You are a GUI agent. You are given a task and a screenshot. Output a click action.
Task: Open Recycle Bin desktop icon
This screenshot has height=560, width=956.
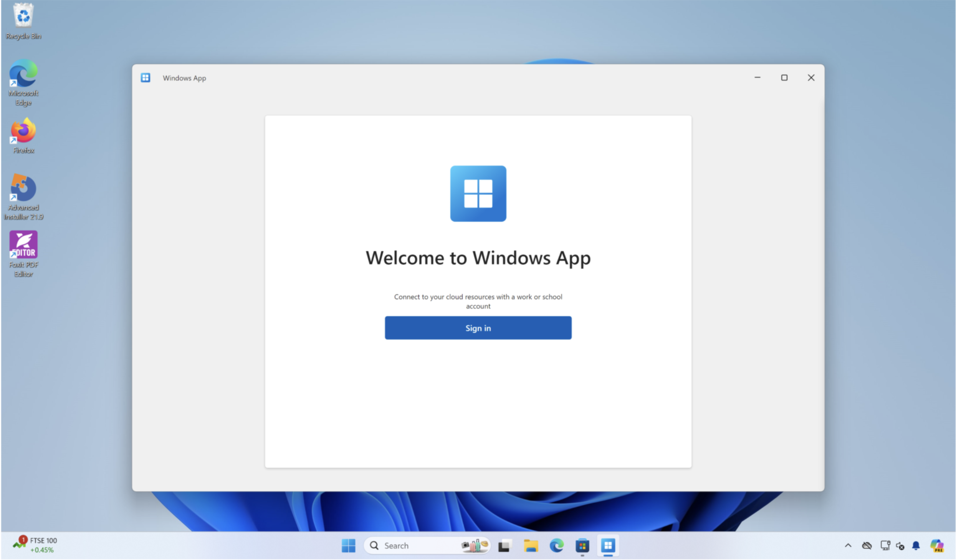click(x=23, y=21)
